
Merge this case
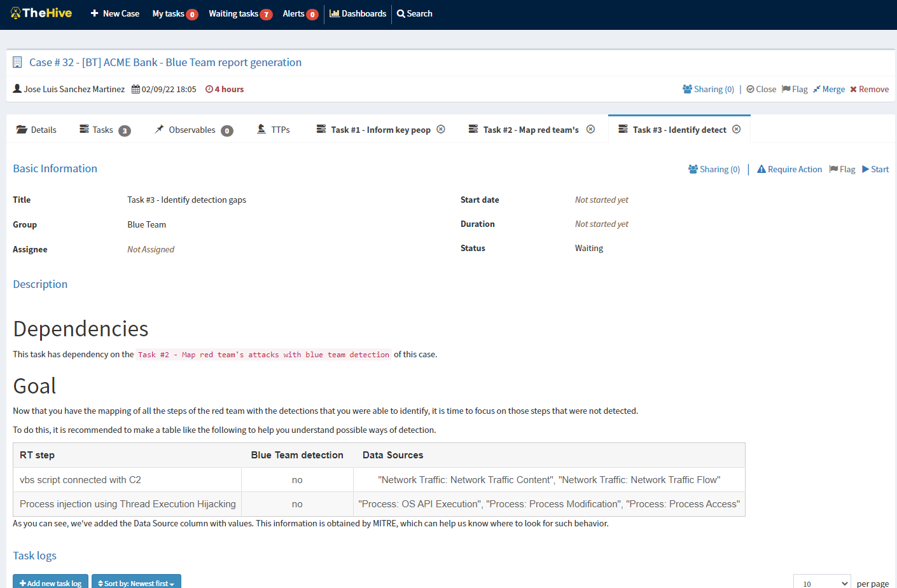pyautogui.click(x=829, y=89)
